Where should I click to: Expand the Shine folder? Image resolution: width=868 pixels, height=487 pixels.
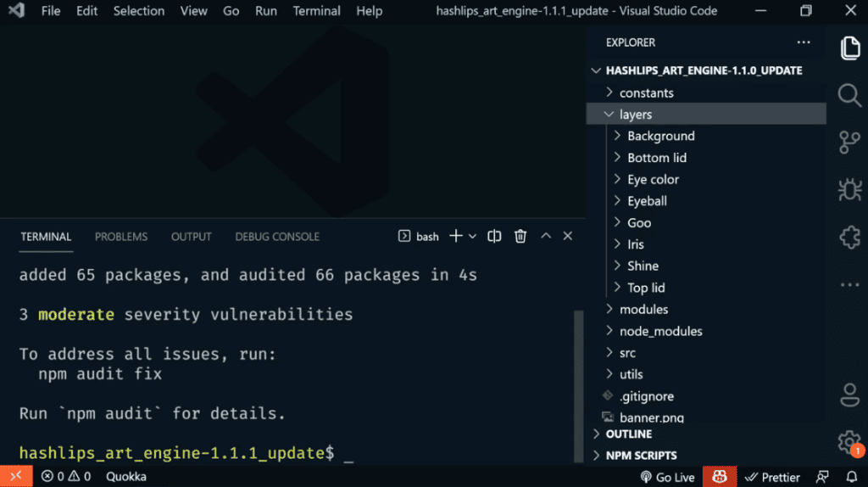coord(617,266)
